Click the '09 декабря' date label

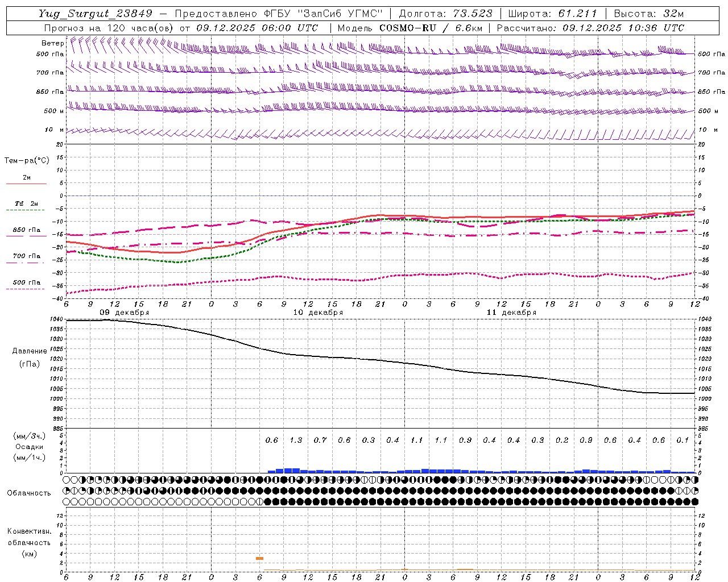coord(125,313)
